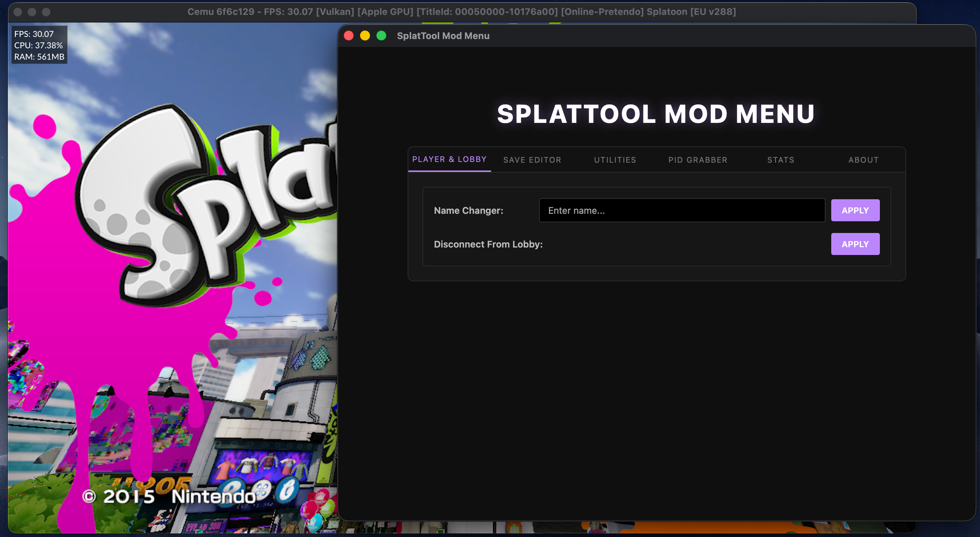Select the Cemu window title bar text

coord(462,12)
